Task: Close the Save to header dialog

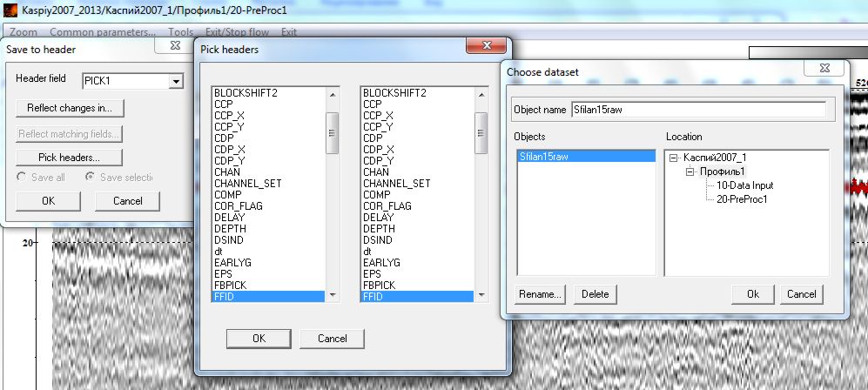Action: (175, 45)
